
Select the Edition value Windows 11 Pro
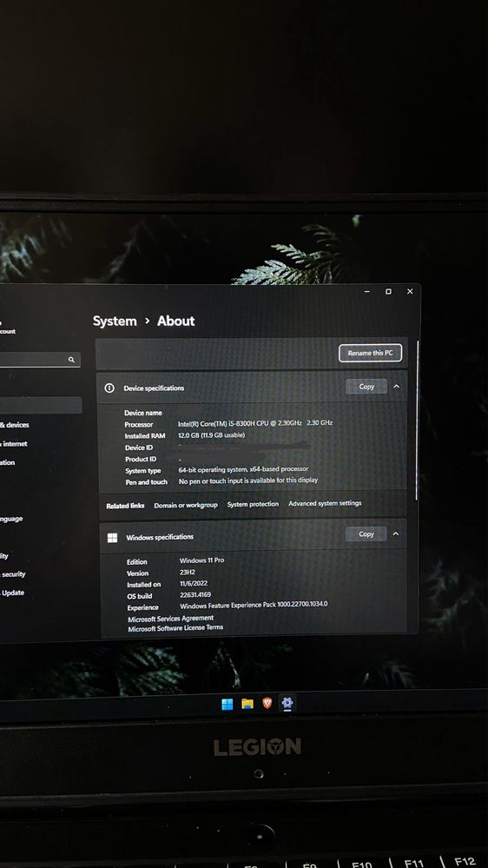tap(202, 560)
